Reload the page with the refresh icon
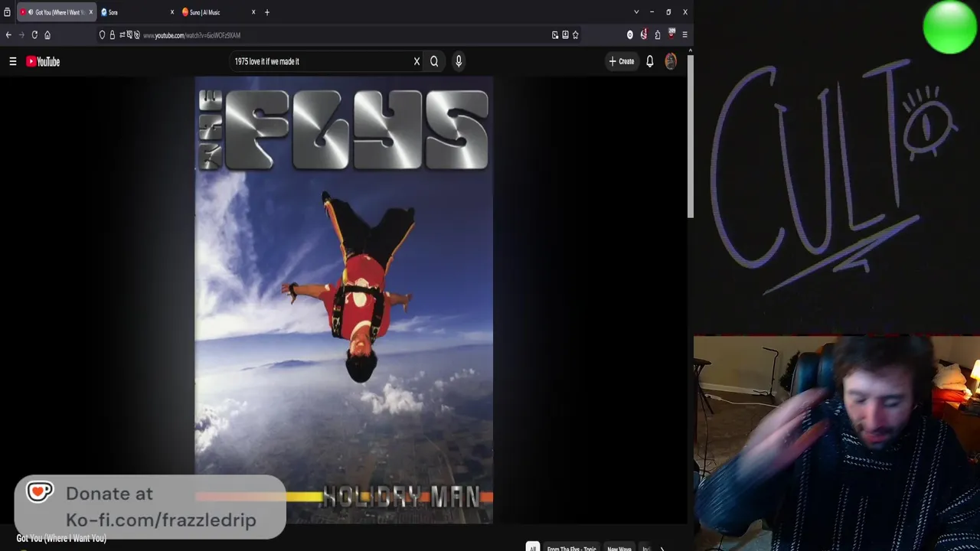The height and width of the screenshot is (551, 980). coord(34,34)
